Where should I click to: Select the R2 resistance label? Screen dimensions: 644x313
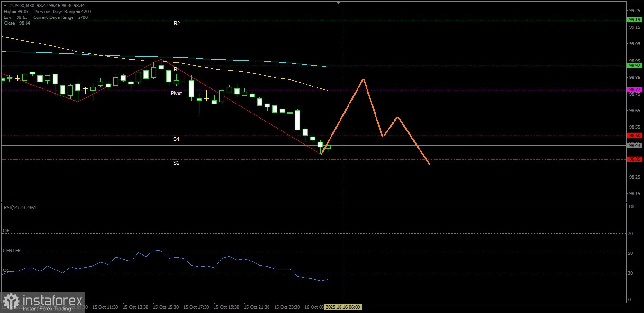point(177,23)
